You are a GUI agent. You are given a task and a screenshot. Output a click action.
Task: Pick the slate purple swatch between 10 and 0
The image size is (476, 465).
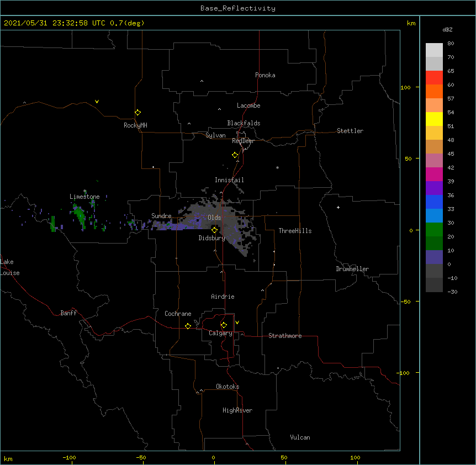pos(434,257)
